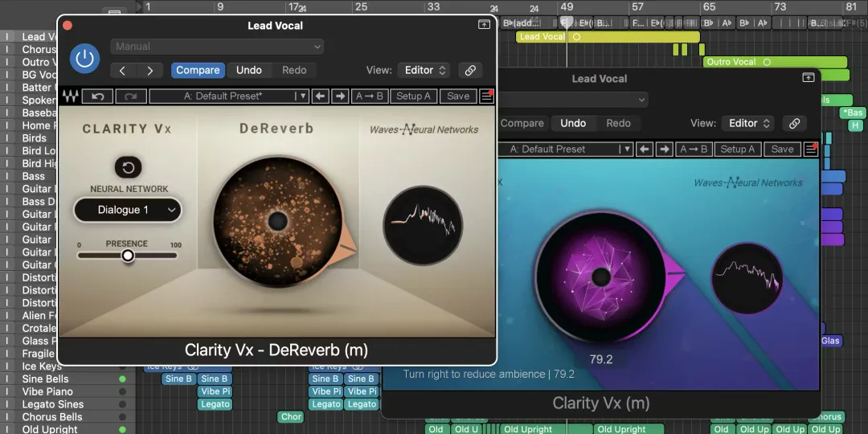Click Setup A in the DeReverb toolbar

click(x=414, y=96)
